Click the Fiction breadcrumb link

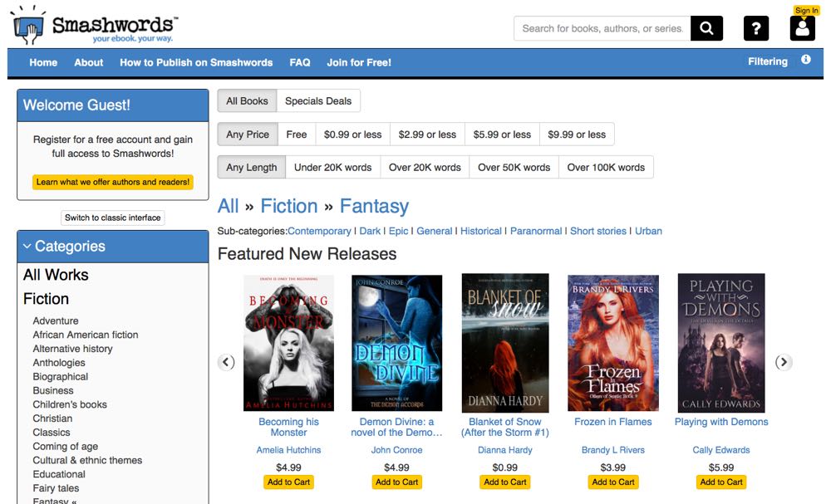pos(289,206)
